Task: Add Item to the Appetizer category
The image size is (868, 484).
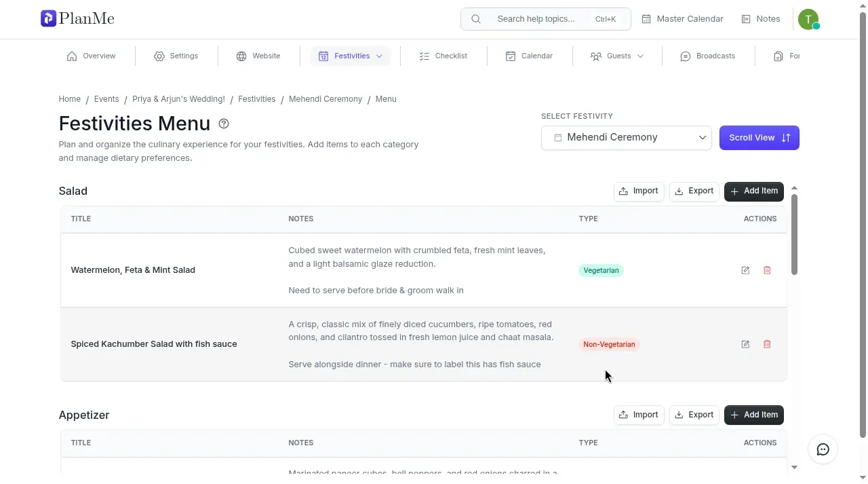Action: tap(754, 415)
